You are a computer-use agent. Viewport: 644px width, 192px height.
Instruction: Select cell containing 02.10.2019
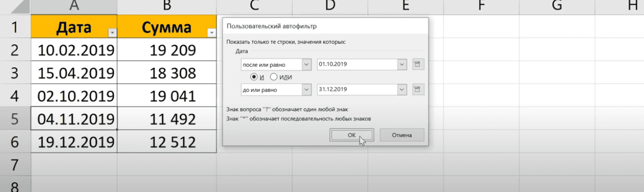click(x=74, y=95)
